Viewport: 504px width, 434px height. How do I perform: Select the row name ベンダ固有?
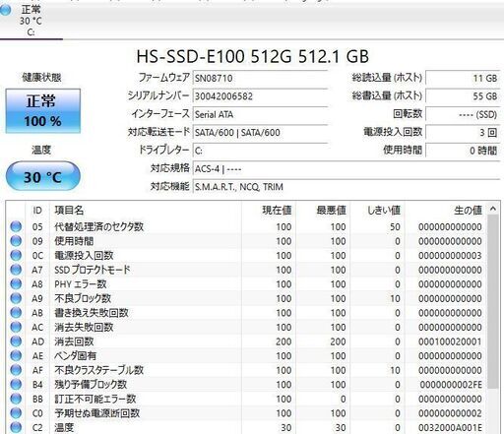[75, 355]
